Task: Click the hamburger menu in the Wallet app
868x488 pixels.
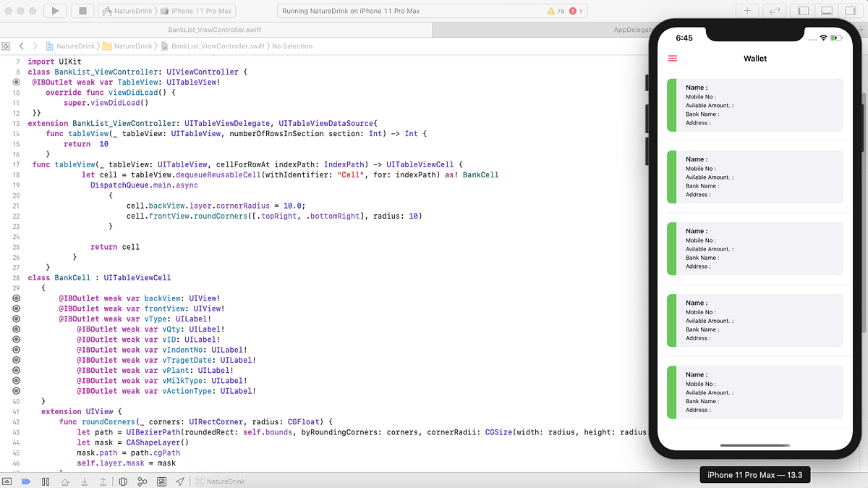Action: (x=672, y=59)
